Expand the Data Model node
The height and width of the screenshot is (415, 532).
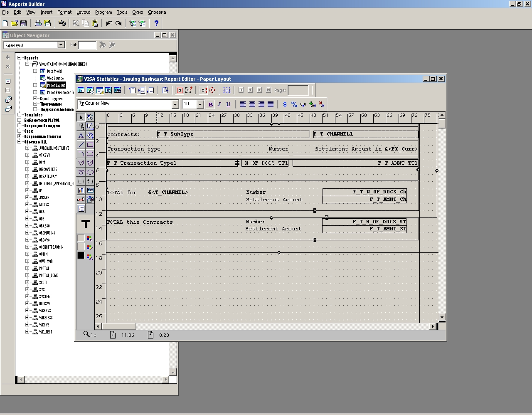tap(35, 71)
